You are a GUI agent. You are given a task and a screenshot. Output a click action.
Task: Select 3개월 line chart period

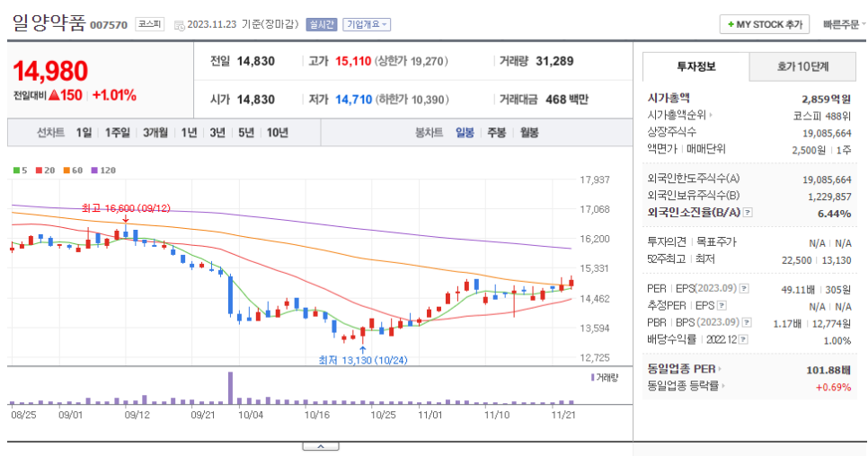(155, 133)
